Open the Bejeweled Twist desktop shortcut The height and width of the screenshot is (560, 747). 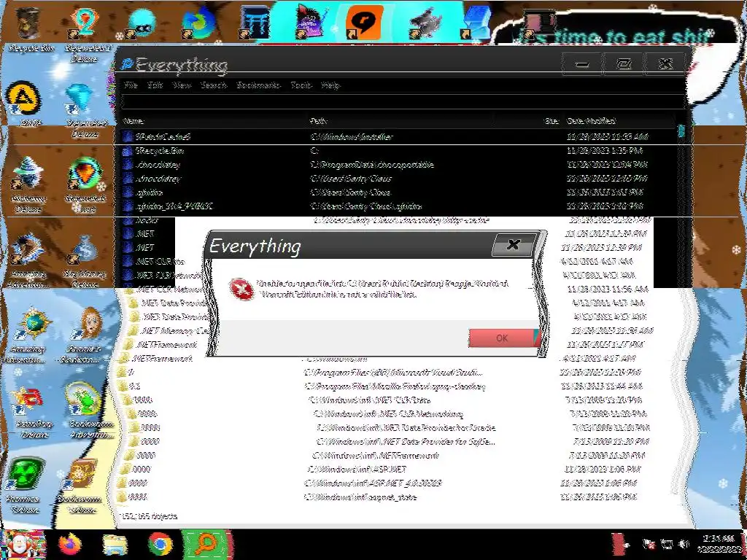(85, 183)
